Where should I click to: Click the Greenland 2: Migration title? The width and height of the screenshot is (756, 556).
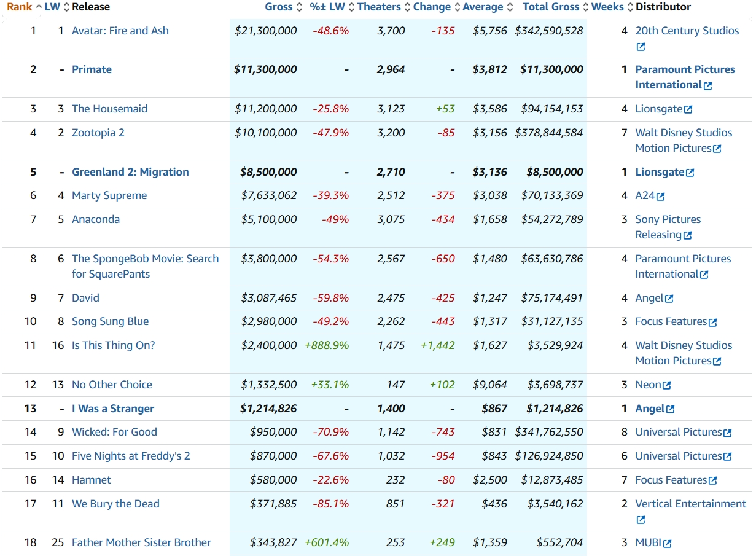pos(130,172)
